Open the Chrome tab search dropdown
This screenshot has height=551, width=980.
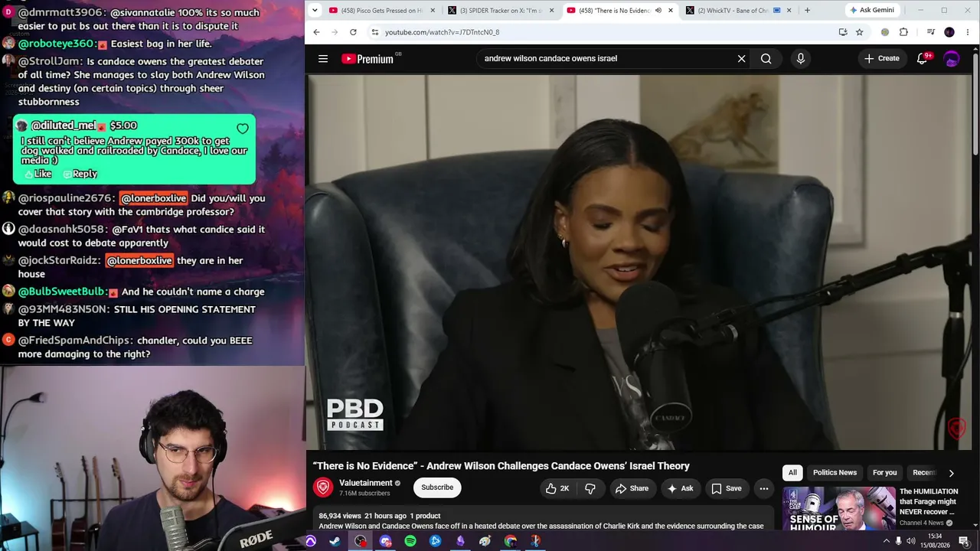tap(315, 11)
